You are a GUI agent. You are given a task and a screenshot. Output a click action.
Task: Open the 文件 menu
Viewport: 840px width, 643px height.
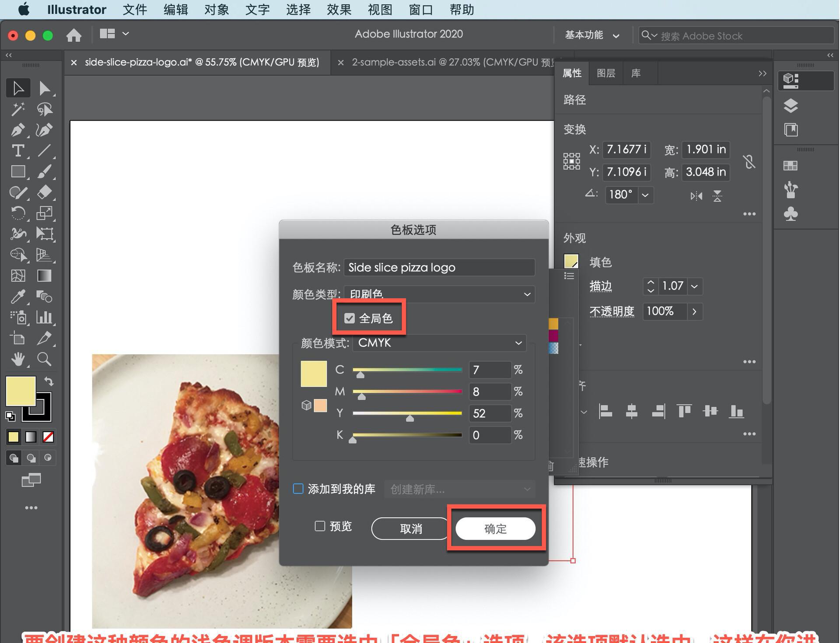[135, 9]
